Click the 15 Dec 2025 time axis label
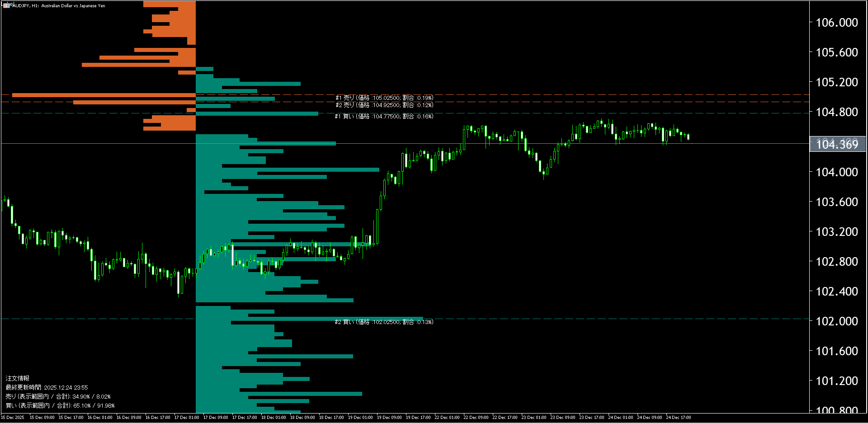Screen dimensions: 868x423 pyautogui.click(x=13, y=418)
